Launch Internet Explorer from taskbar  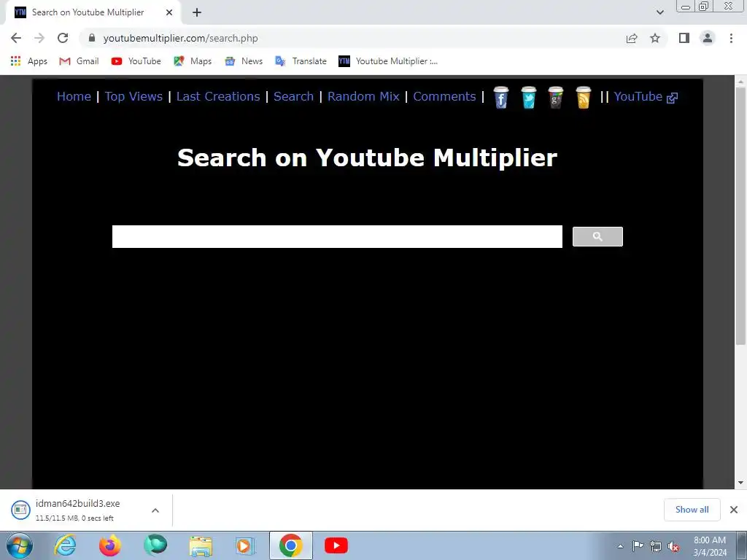[x=65, y=545]
